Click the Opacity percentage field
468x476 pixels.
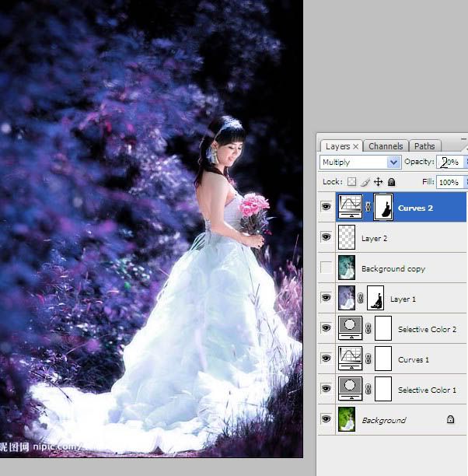[449, 162]
